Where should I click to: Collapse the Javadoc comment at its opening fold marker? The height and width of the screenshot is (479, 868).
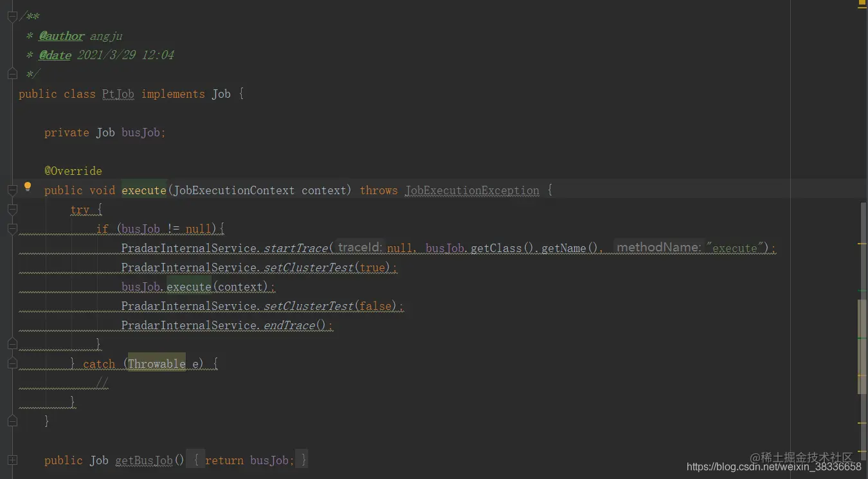(x=12, y=17)
